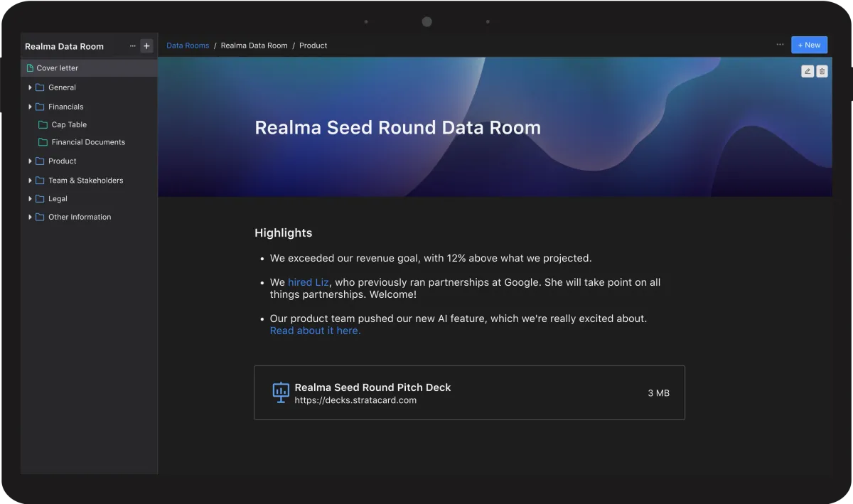Screen dimensions: 853x504
Task: Click the plus icon in the sidebar header
Action: pyautogui.click(x=146, y=45)
